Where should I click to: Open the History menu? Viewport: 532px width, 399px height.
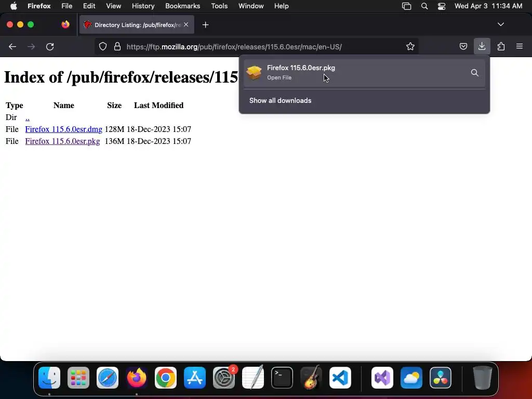coord(143,6)
